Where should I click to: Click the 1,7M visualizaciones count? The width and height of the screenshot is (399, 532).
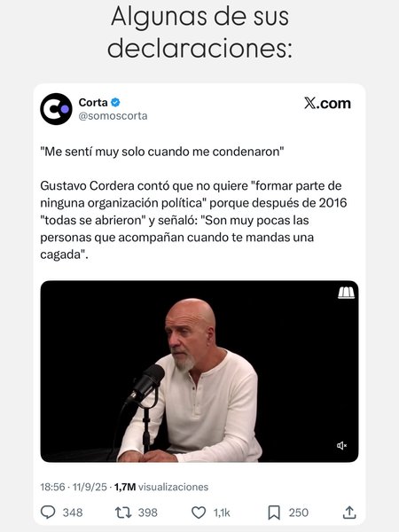pos(161,487)
